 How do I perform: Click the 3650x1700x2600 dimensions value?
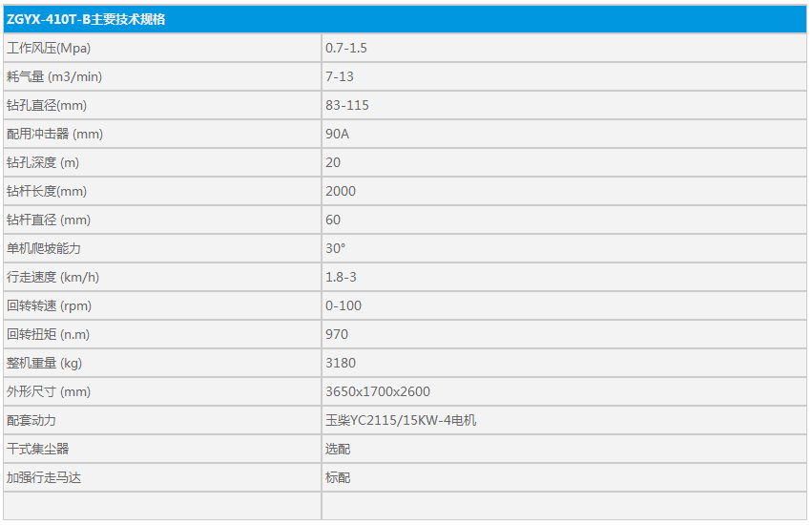[378, 391]
